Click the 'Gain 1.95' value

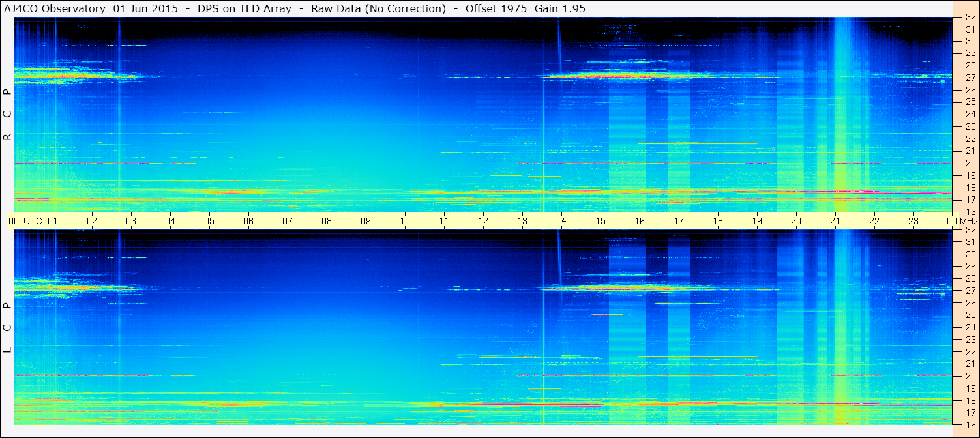[559, 8]
